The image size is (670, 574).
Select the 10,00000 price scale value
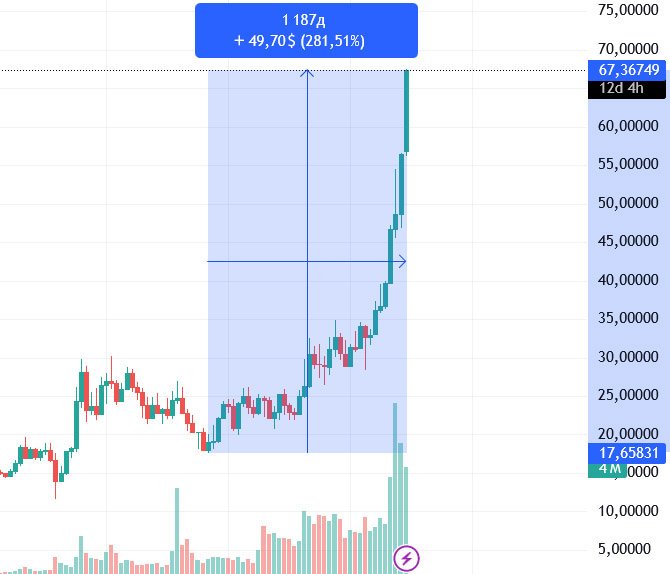coord(626,511)
